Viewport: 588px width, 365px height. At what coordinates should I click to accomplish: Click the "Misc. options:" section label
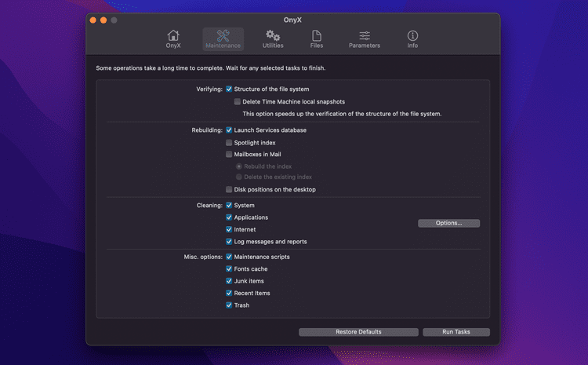click(x=203, y=257)
